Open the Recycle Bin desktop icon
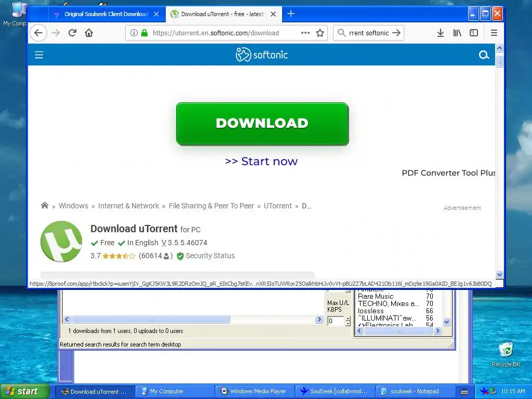532x399 pixels. click(506, 355)
